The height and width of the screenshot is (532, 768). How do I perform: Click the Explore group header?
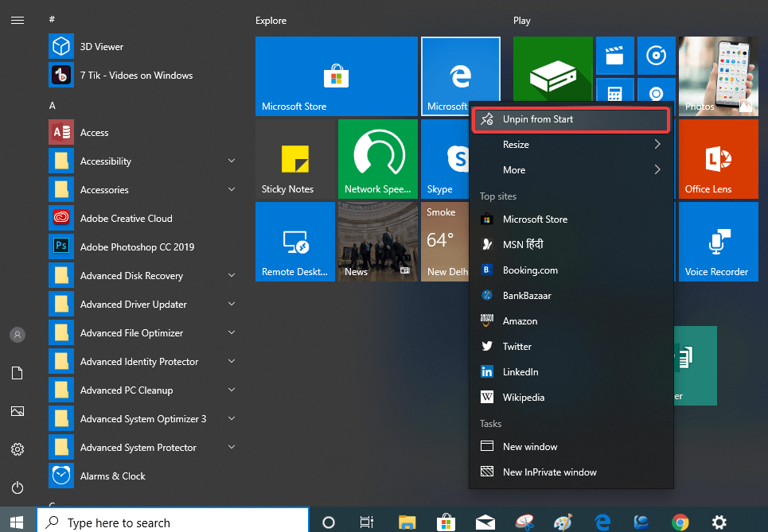pos(271,21)
